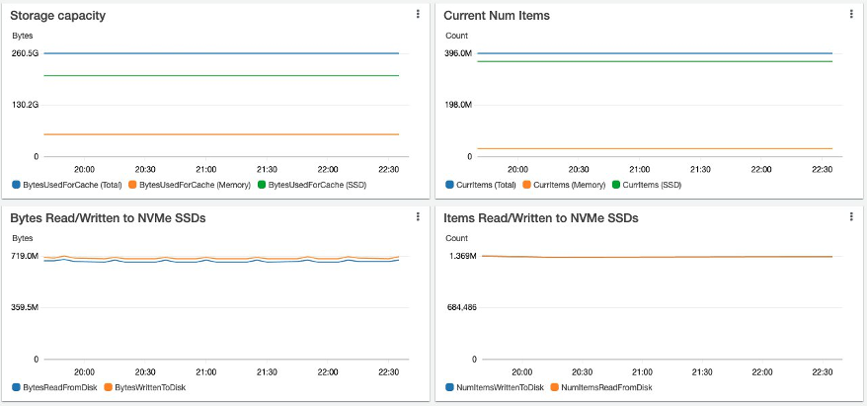This screenshot has height=407, width=868.
Task: Click the Current Num Items widget title
Action: [x=497, y=16]
